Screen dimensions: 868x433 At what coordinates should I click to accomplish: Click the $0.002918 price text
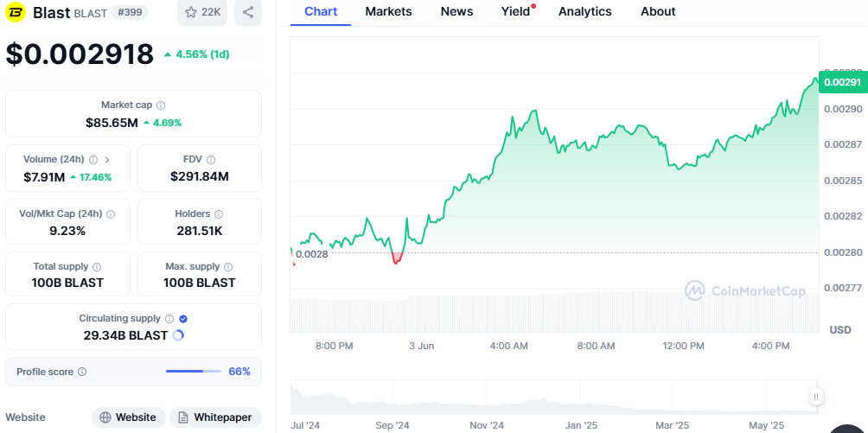coord(80,54)
